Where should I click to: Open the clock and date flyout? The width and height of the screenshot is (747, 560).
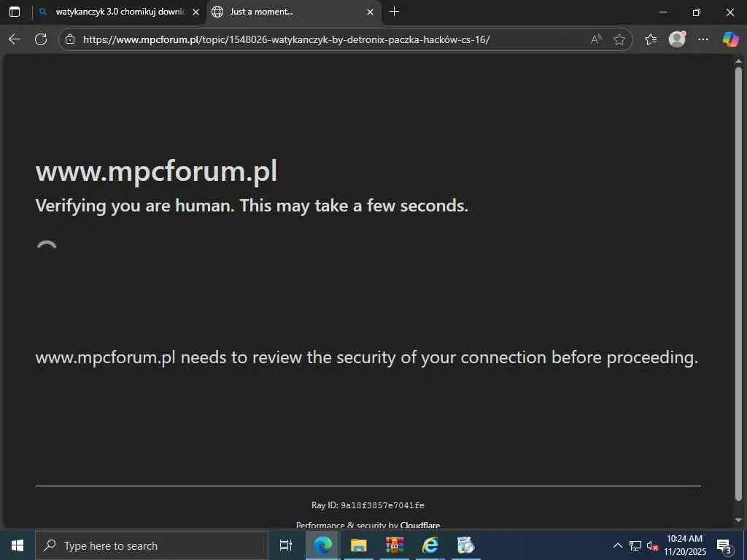pyautogui.click(x=684, y=545)
